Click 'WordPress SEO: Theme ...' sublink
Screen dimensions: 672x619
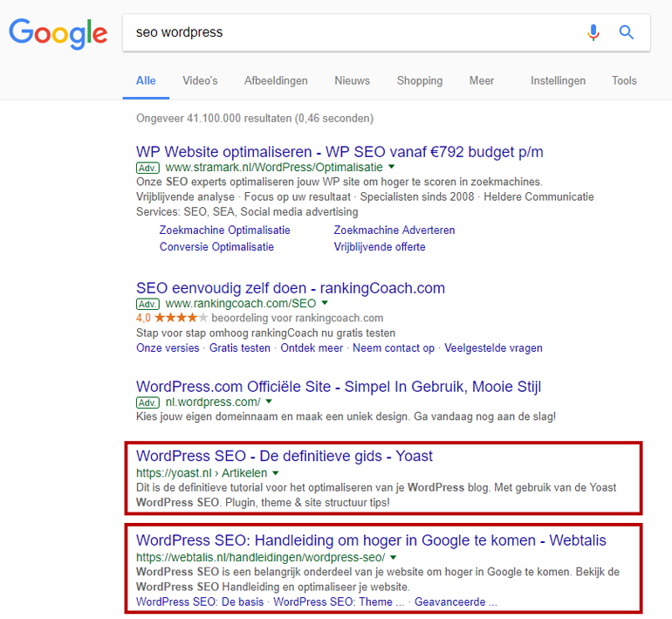(339, 602)
